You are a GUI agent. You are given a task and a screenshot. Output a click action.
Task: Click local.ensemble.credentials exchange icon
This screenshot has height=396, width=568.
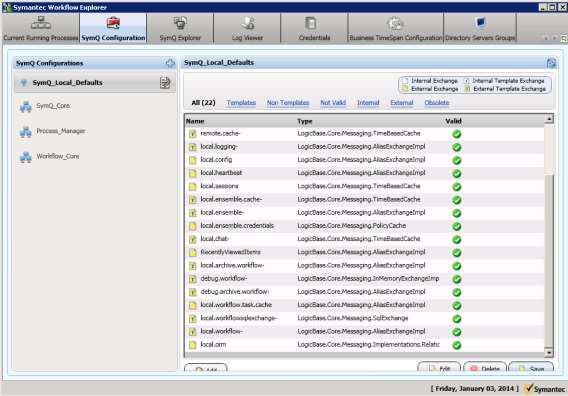tap(193, 226)
